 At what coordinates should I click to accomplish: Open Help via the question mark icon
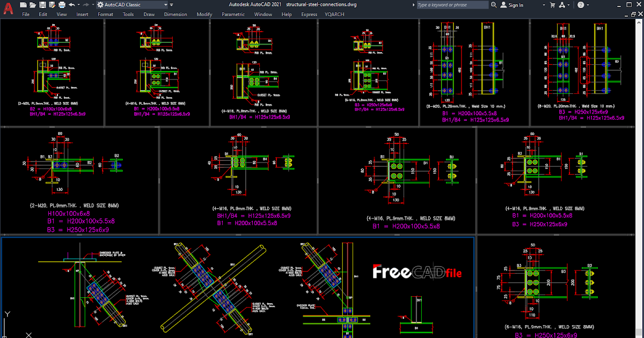coord(581,5)
